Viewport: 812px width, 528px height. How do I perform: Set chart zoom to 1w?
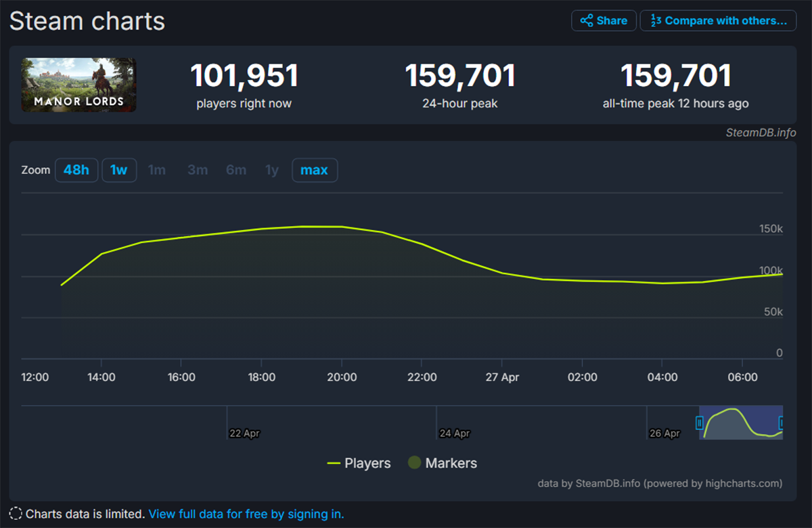119,170
